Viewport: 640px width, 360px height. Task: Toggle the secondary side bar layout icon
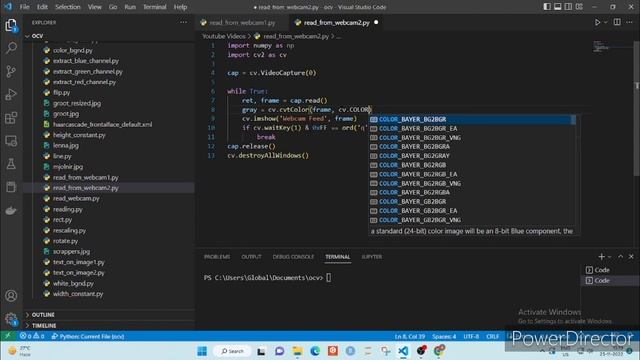pos(568,7)
